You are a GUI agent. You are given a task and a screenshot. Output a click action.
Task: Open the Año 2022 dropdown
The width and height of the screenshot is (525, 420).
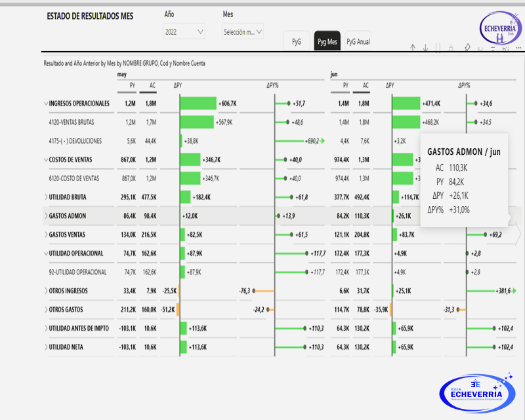point(184,31)
